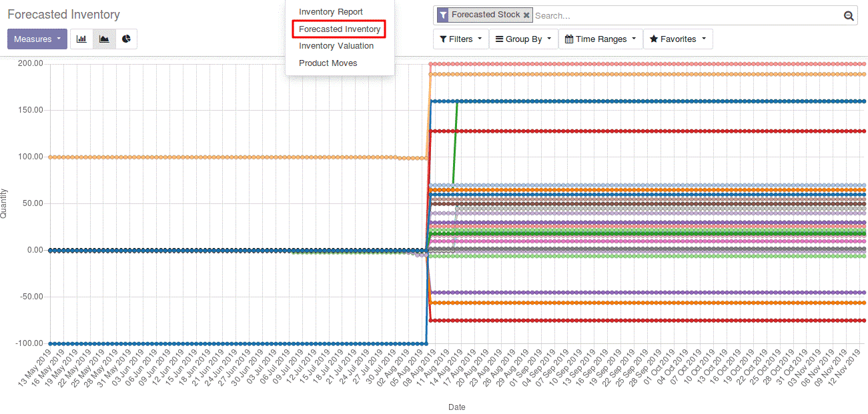Select Inventory Report menu entry
868x414 pixels.
(x=331, y=12)
